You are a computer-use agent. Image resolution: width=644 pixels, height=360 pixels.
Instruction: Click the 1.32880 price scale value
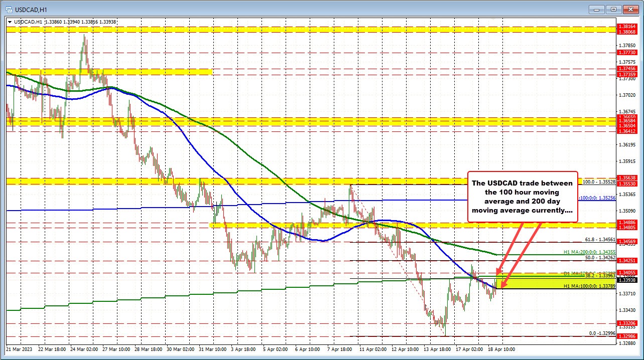(627, 343)
